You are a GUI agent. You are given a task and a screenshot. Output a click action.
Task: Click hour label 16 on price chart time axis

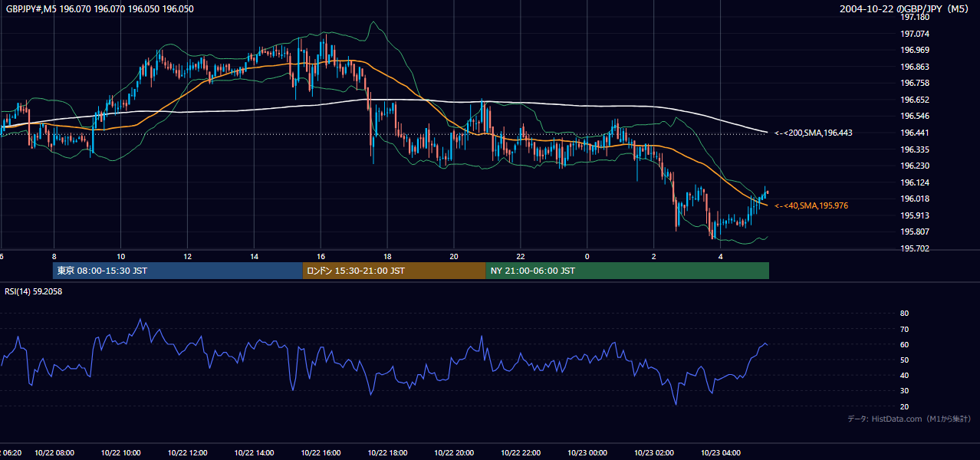[321, 256]
